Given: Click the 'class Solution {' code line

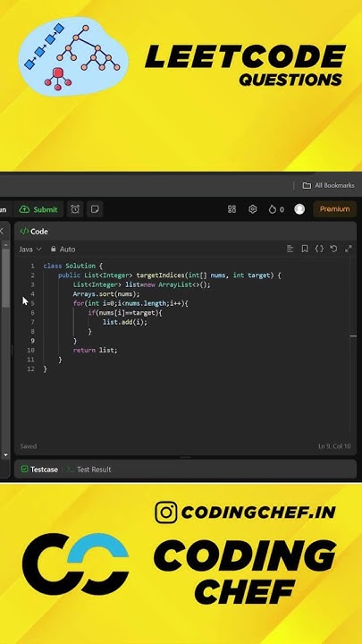Looking at the screenshot, I should (x=73, y=266).
